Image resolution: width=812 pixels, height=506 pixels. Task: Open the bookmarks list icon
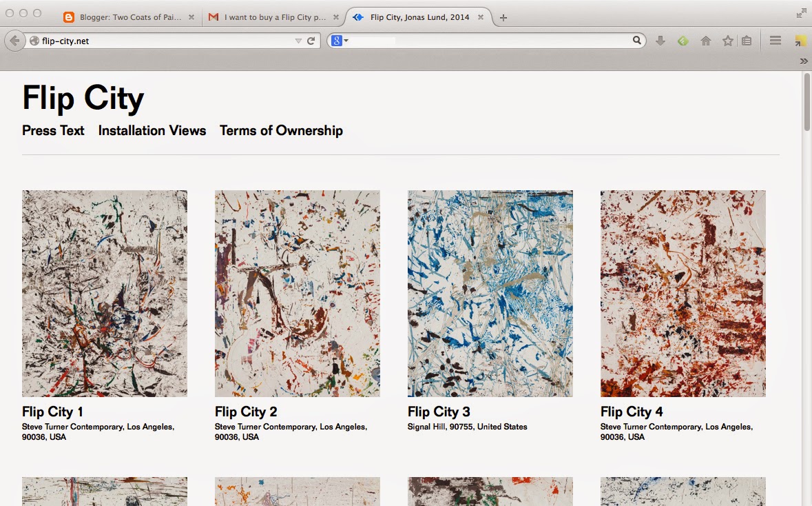click(x=747, y=41)
